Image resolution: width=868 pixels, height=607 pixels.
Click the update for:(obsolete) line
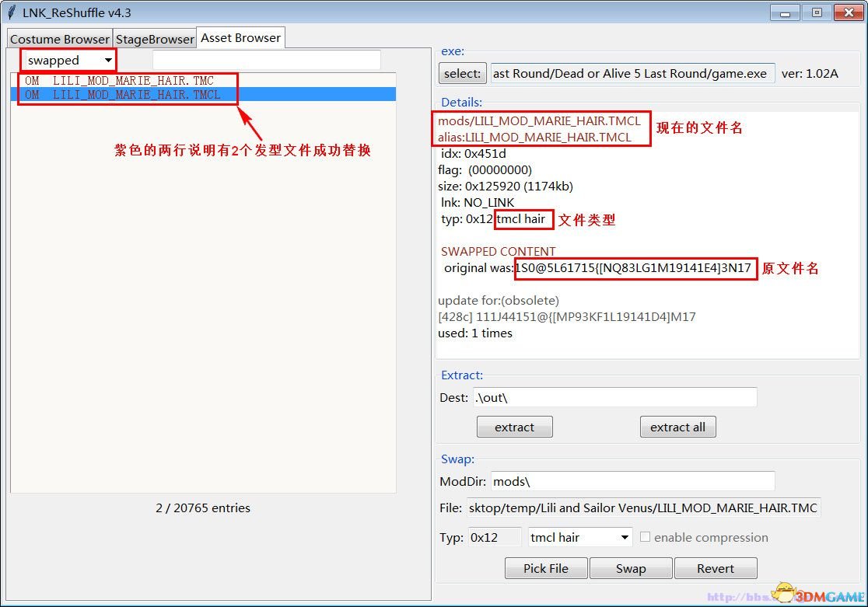pos(499,301)
